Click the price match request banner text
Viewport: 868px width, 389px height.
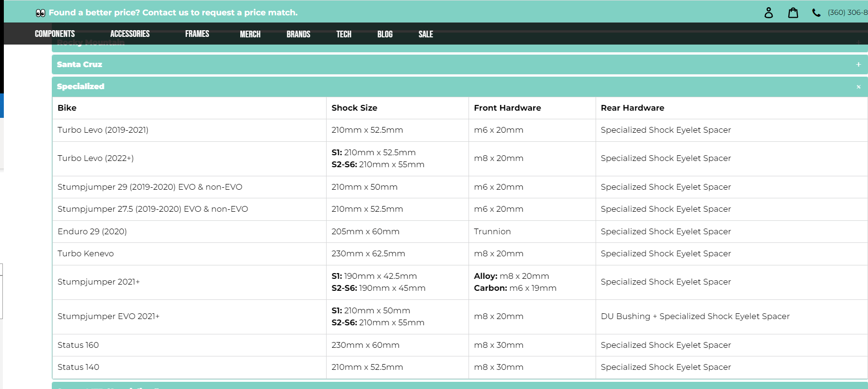click(173, 12)
